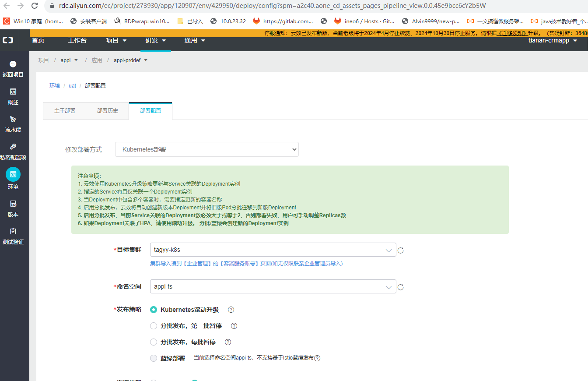588x381 pixels.
Task: Open the RDPwrap bookmark
Action: tap(142, 21)
